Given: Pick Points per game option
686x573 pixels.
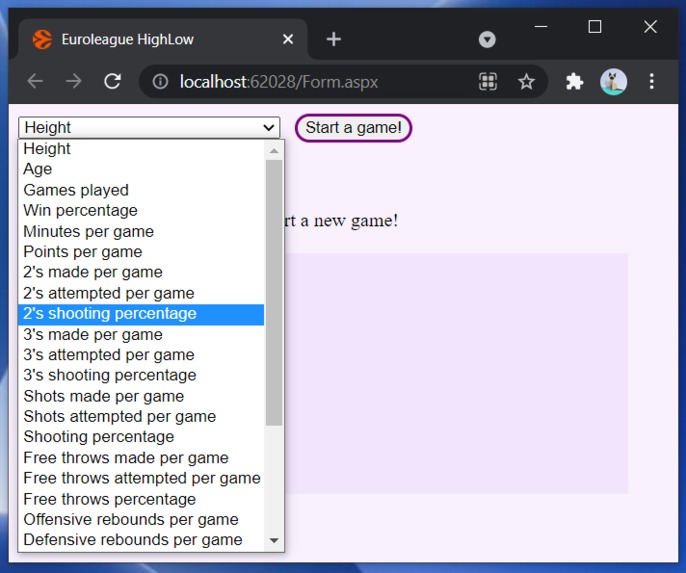Looking at the screenshot, I should pos(141,252).
